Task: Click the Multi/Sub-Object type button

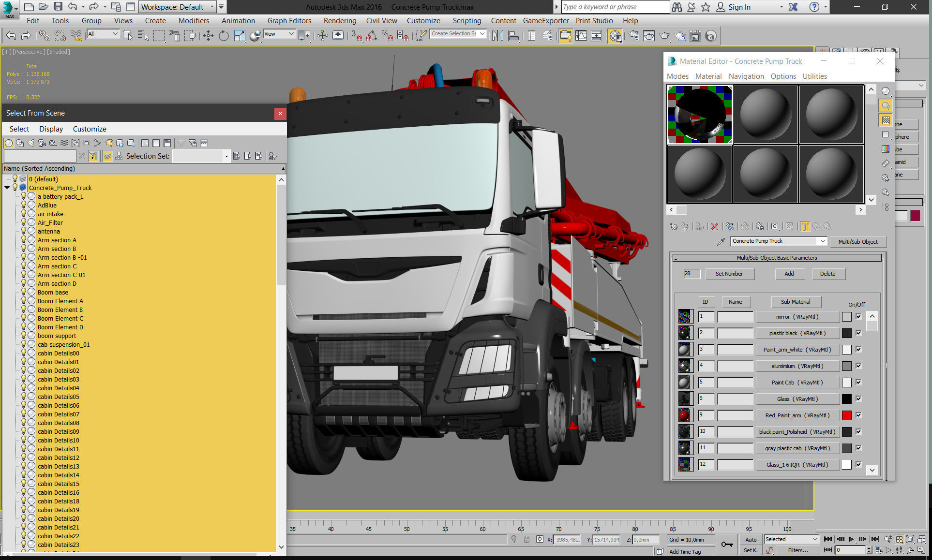Action: 857,242
